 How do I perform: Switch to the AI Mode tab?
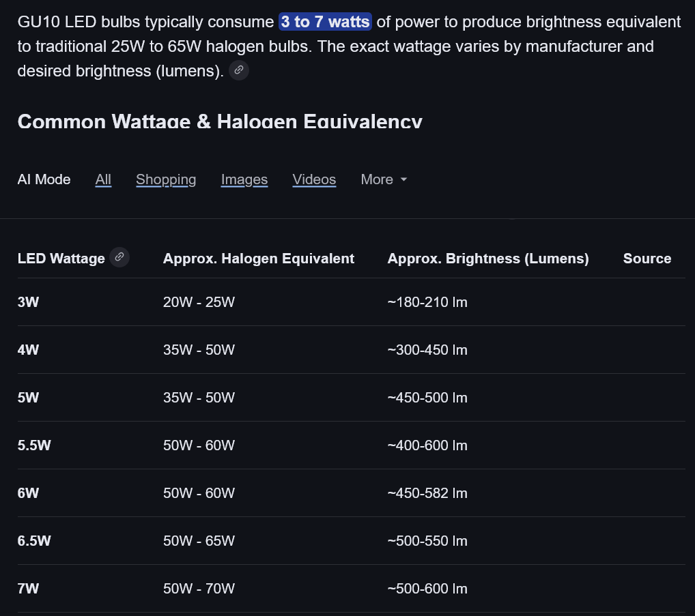pyautogui.click(x=44, y=179)
